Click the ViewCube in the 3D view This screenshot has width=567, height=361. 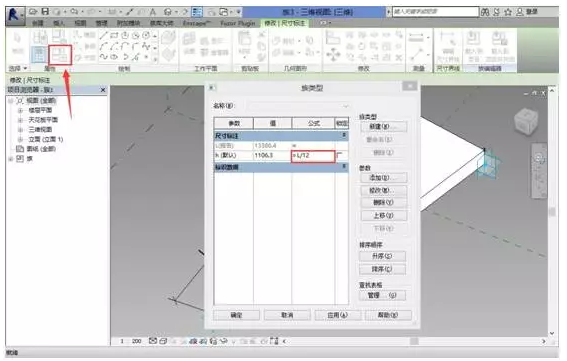coord(525,122)
